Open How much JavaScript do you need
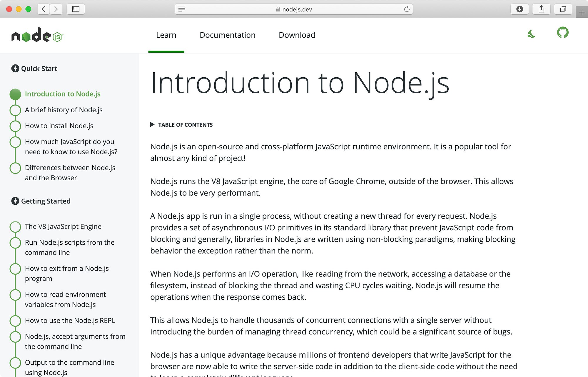Viewport: 588px width, 377px height. [x=71, y=146]
